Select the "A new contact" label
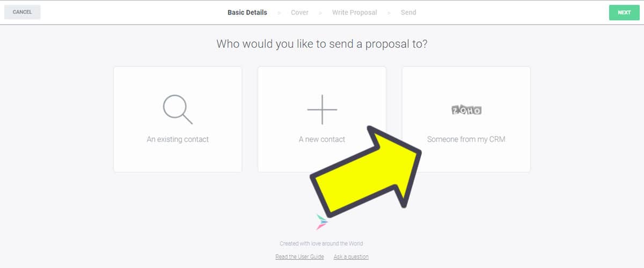 [322, 139]
